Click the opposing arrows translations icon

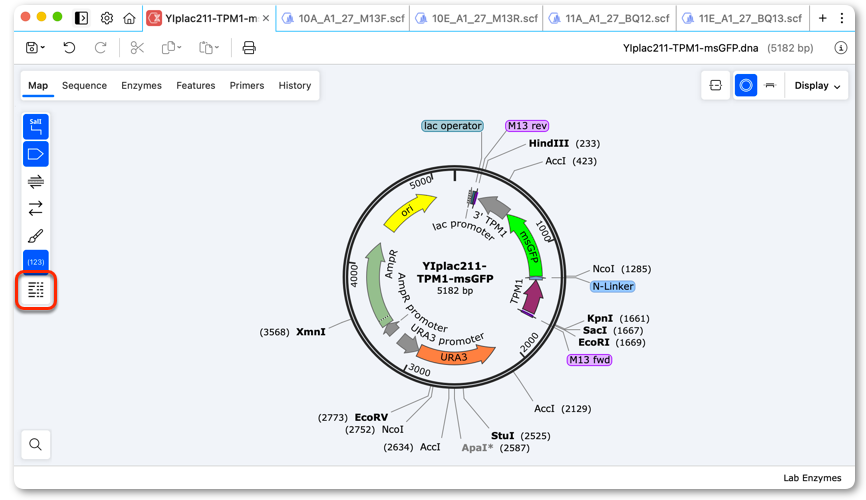36,208
